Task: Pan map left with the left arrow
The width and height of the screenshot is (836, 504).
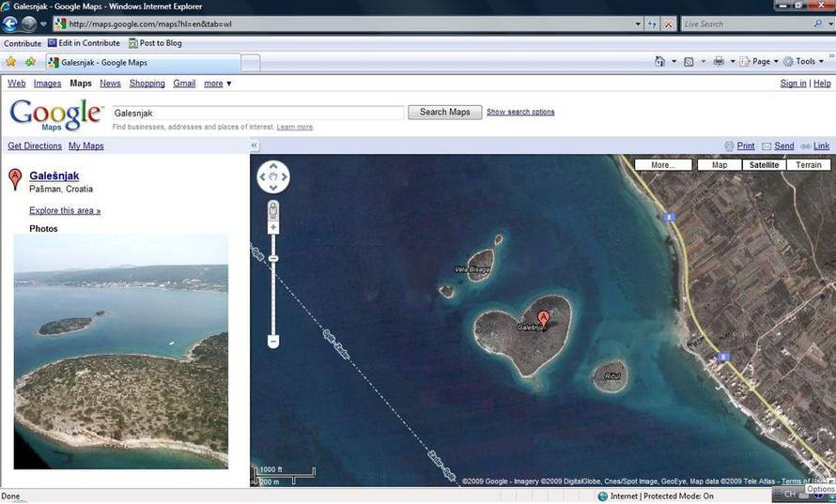Action: (262, 176)
